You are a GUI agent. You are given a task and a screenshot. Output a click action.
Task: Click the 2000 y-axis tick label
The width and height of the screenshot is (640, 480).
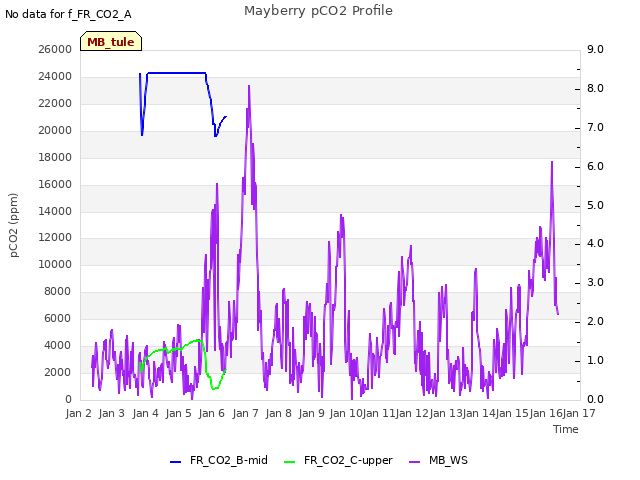click(x=58, y=372)
